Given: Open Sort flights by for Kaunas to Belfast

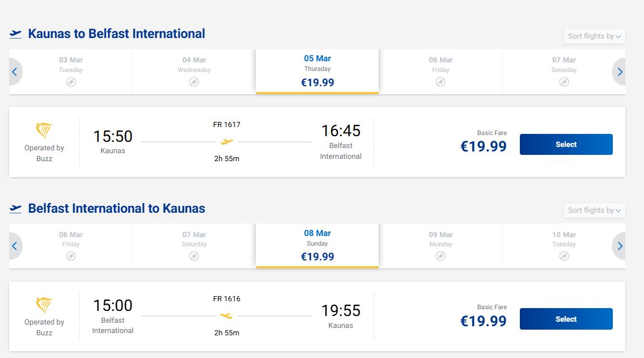Looking at the screenshot, I should (x=594, y=36).
